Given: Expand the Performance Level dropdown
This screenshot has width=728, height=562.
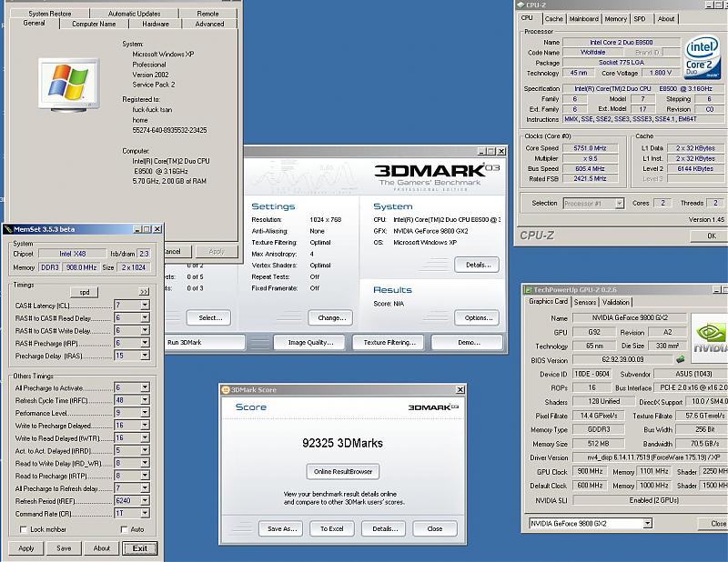Looking at the screenshot, I should [x=145, y=413].
